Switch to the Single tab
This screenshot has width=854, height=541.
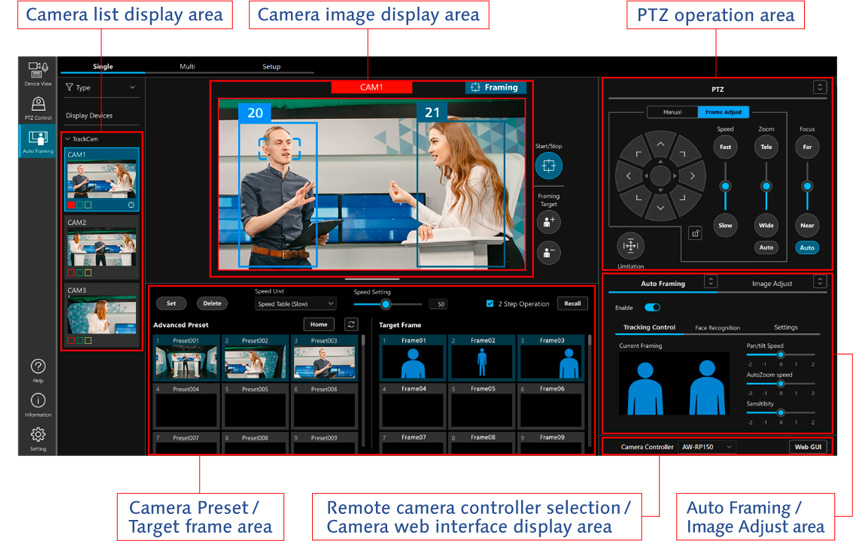click(102, 66)
